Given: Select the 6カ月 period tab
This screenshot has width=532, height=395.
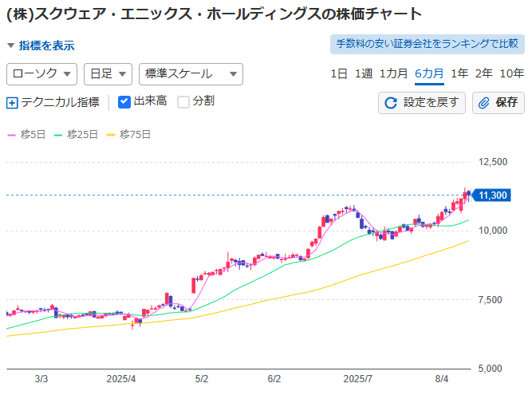Looking at the screenshot, I should point(429,73).
